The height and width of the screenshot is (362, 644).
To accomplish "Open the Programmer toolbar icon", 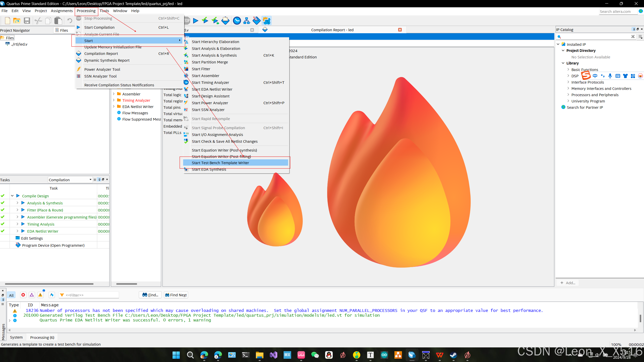I will click(x=256, y=21).
